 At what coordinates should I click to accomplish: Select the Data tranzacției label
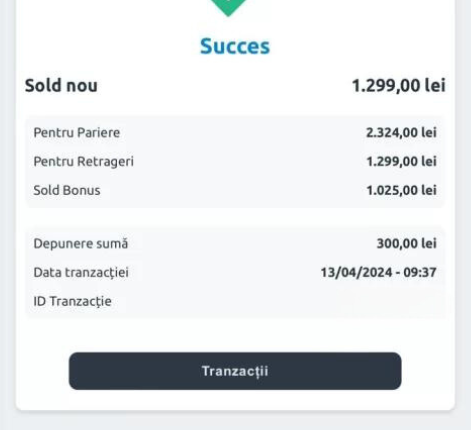coord(81,273)
